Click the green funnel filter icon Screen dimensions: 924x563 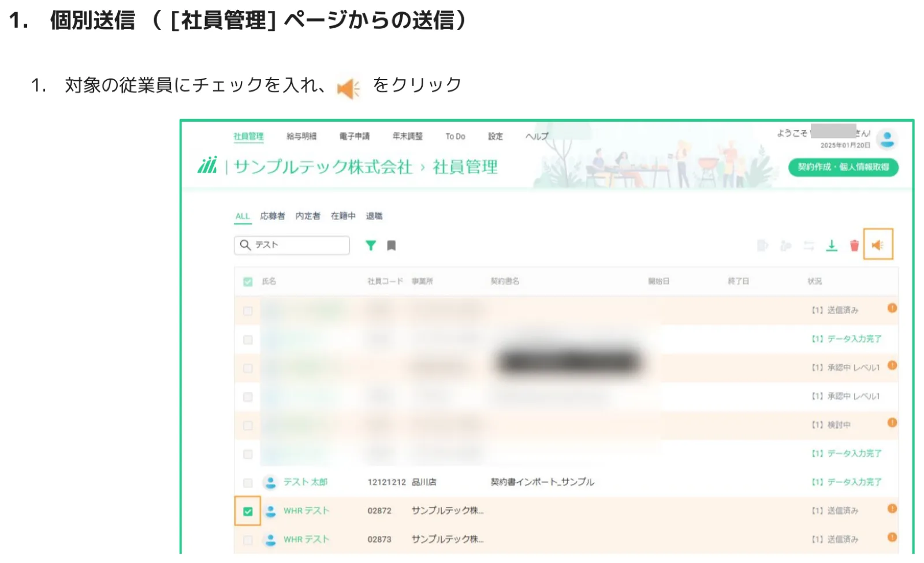coord(371,245)
